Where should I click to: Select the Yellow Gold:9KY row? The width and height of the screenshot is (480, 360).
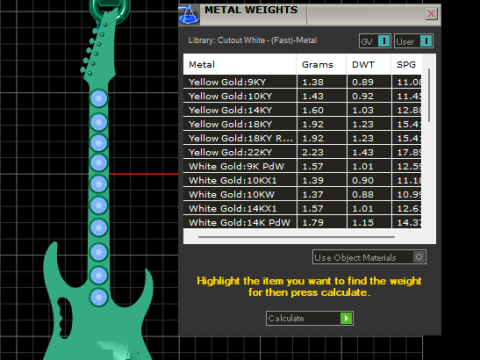click(302, 82)
